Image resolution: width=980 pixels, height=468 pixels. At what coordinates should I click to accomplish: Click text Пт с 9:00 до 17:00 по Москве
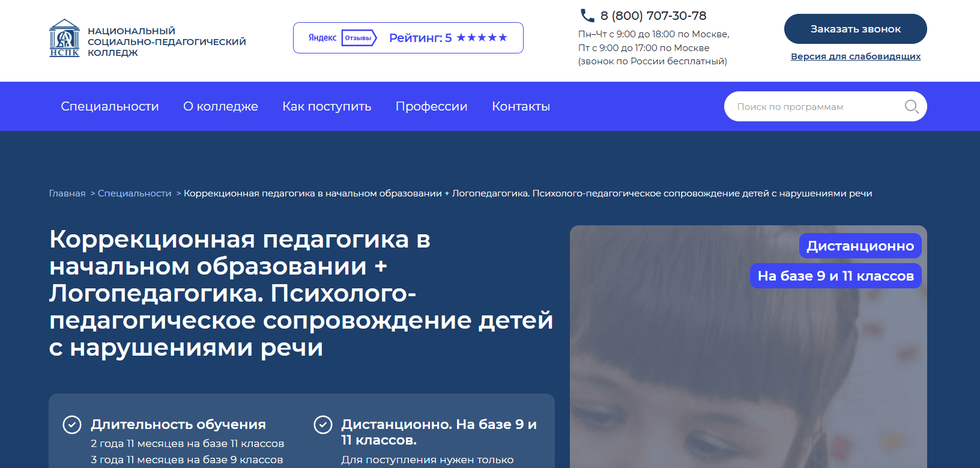point(644,48)
